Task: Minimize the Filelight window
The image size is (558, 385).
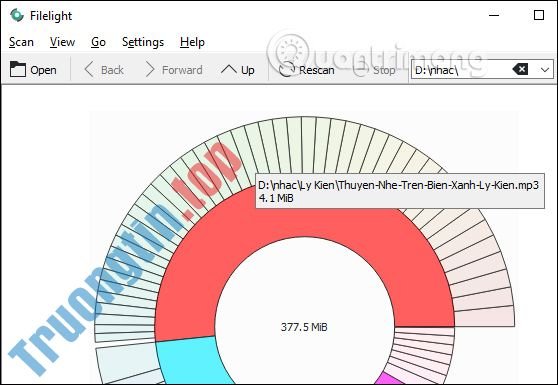Action: 494,15
